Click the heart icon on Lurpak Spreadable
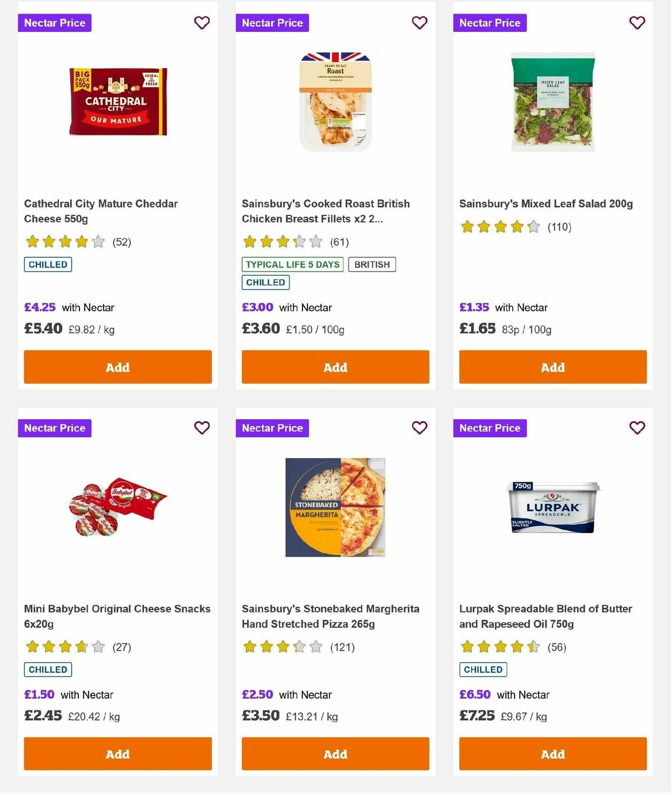The image size is (672, 795). [x=637, y=427]
